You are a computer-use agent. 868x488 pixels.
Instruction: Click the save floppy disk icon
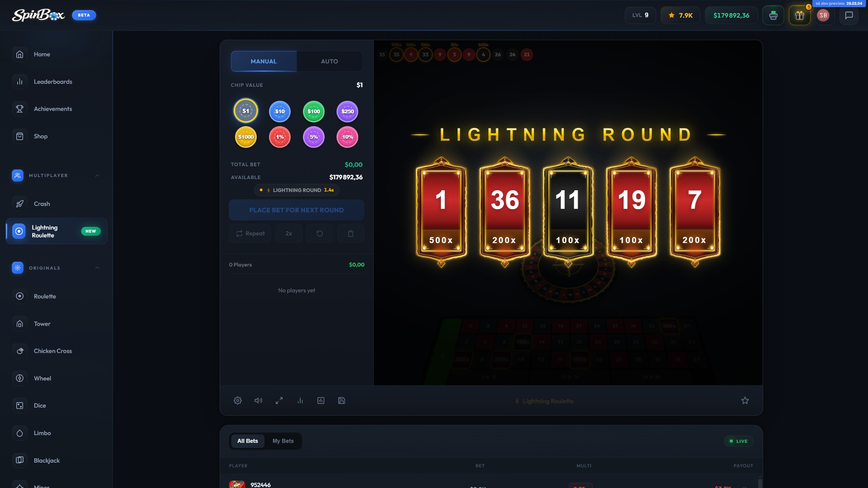click(x=342, y=401)
